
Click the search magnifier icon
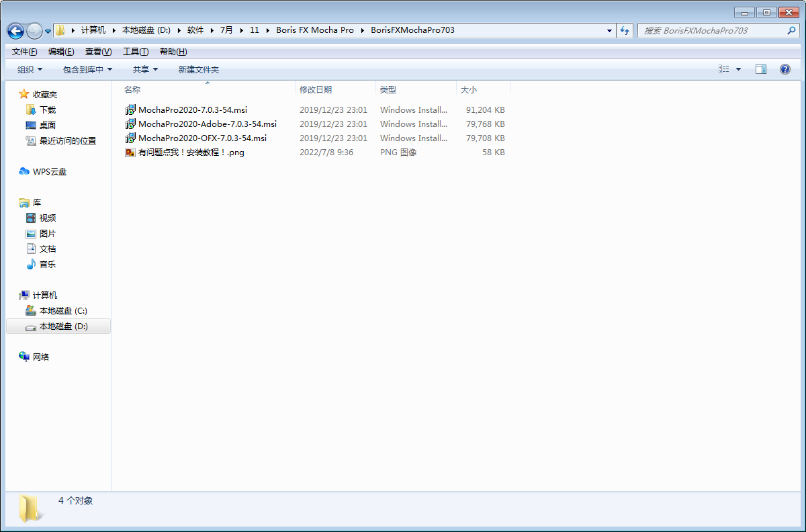click(791, 30)
